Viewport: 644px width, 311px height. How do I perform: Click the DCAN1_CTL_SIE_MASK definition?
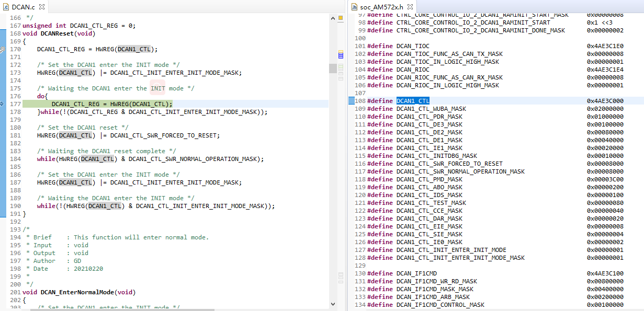coord(430,234)
